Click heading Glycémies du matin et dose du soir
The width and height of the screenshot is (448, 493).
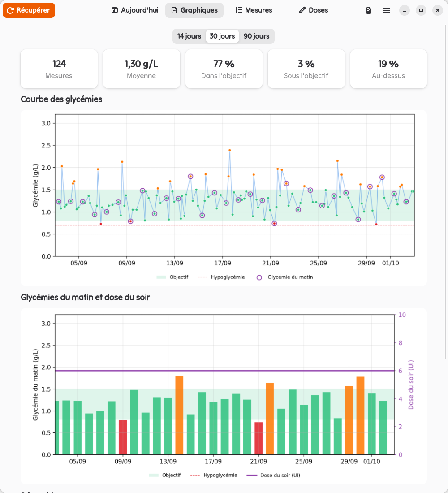point(86,298)
